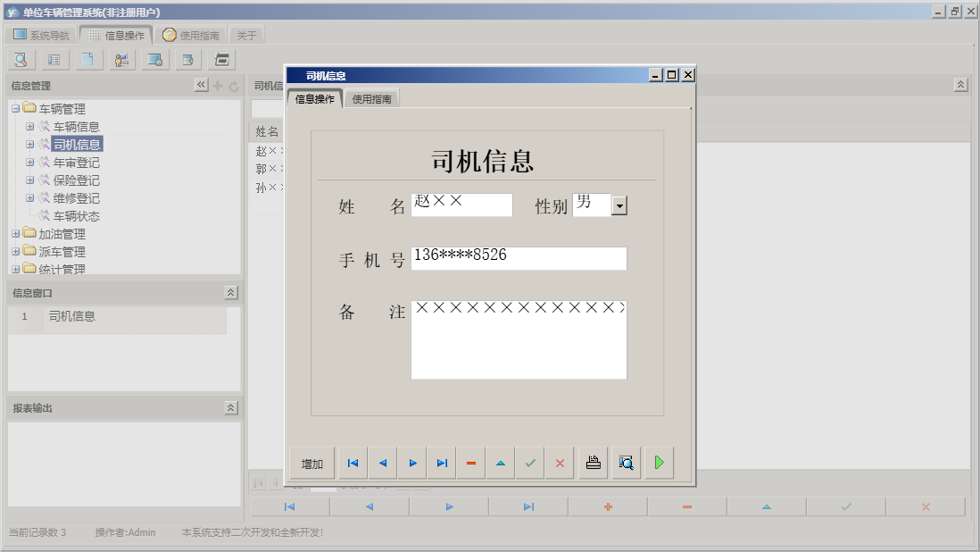980x552 pixels.
Task: Select the main window 信息操作 tab
Action: coord(116,35)
